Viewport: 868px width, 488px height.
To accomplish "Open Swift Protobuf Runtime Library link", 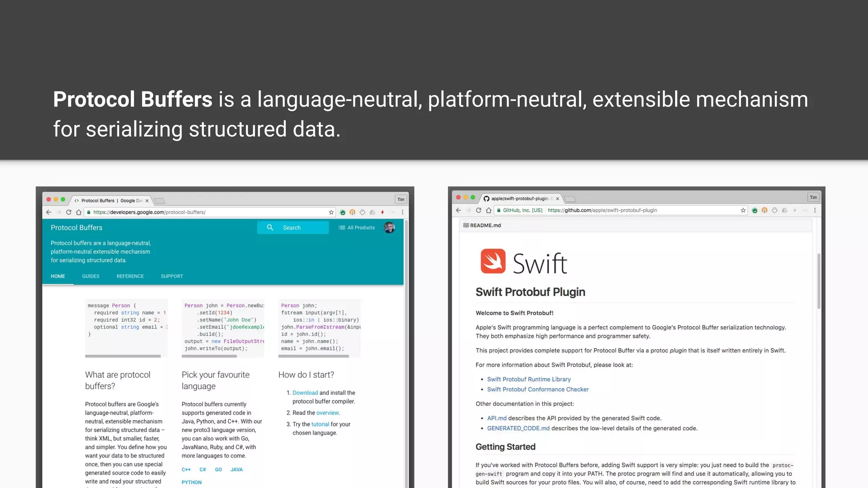I will click(x=529, y=379).
